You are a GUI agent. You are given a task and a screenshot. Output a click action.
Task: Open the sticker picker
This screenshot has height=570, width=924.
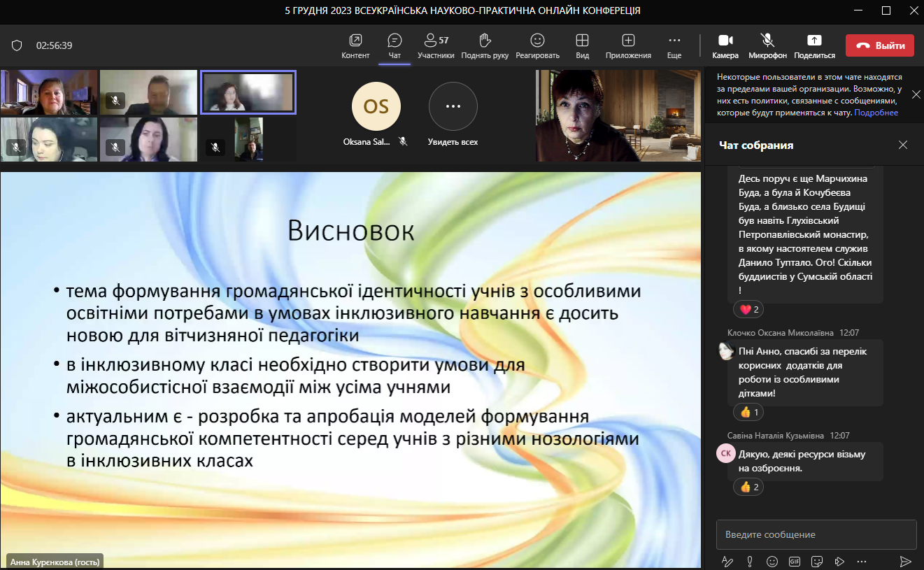tap(817, 561)
